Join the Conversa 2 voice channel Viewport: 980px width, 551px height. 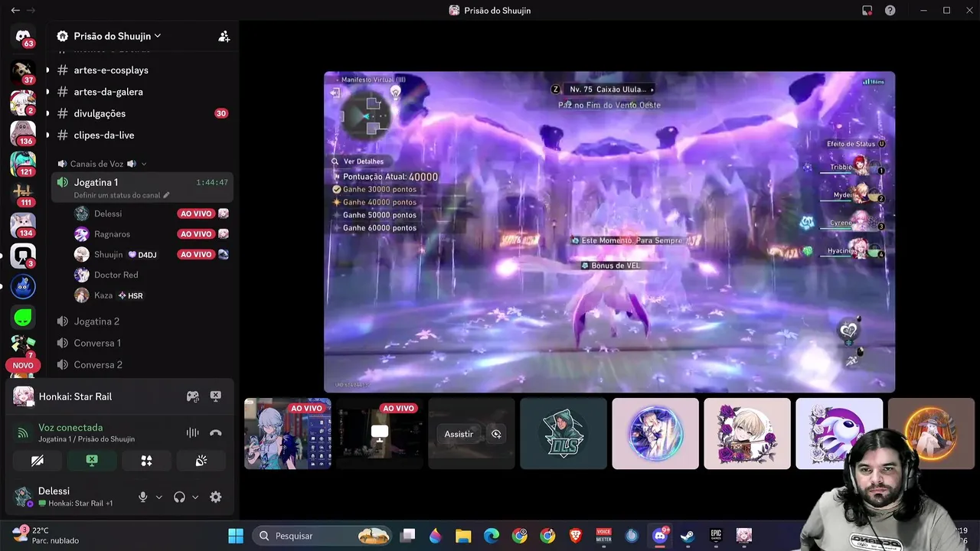click(98, 364)
